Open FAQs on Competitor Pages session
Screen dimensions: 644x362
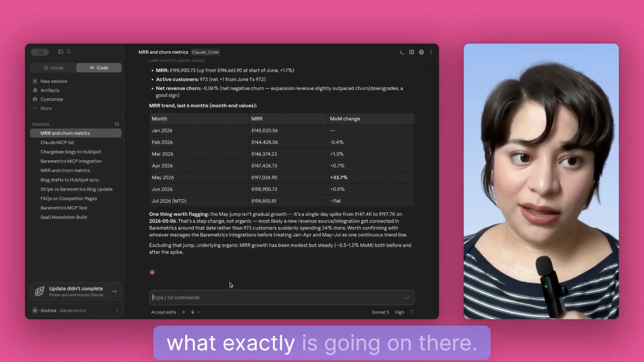(76, 199)
